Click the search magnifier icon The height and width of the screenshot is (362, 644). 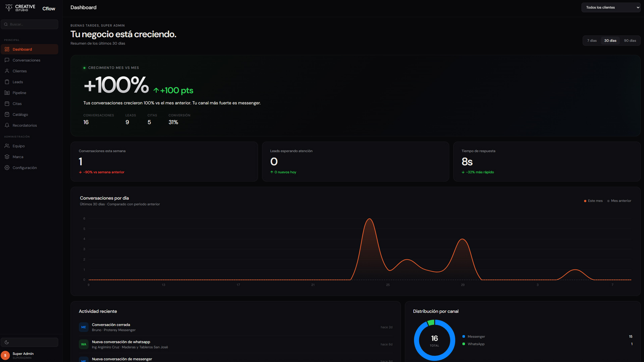[x=6, y=24]
